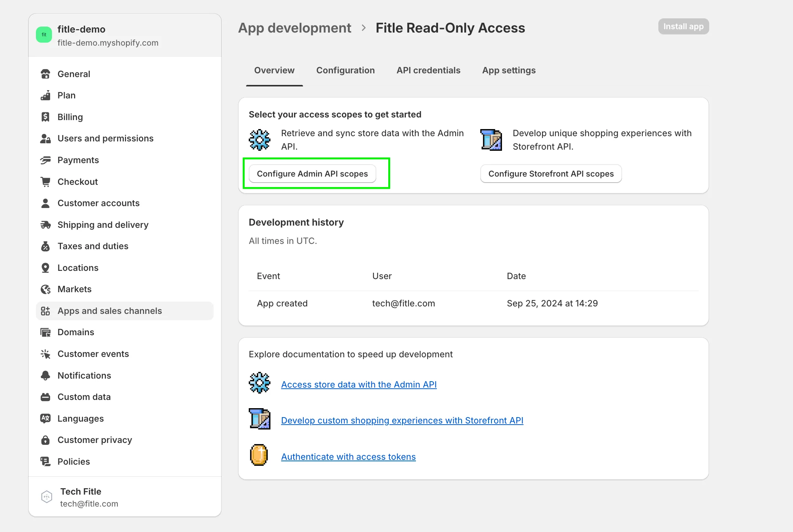Select the Notifications sidebar entry
Image resolution: width=793 pixels, height=532 pixels.
[125, 376]
